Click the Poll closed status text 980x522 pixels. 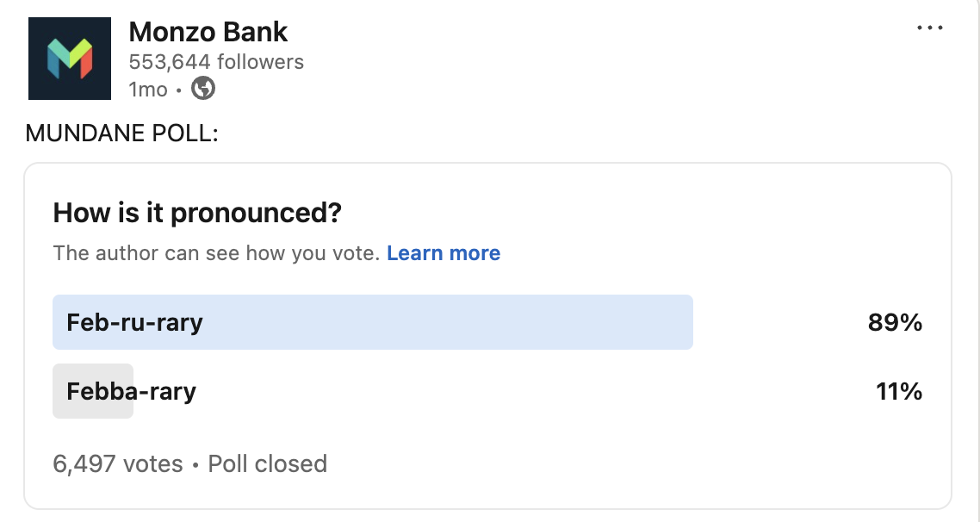click(x=268, y=464)
